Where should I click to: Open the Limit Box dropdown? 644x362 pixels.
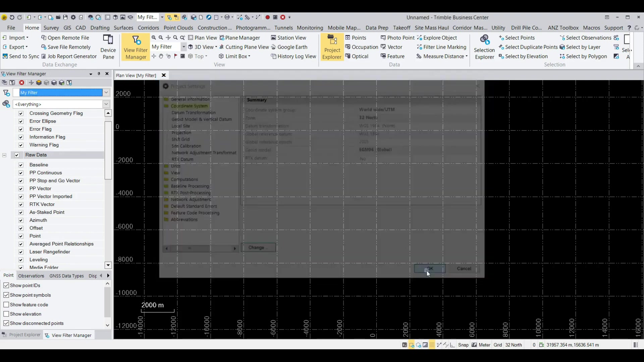pos(249,56)
